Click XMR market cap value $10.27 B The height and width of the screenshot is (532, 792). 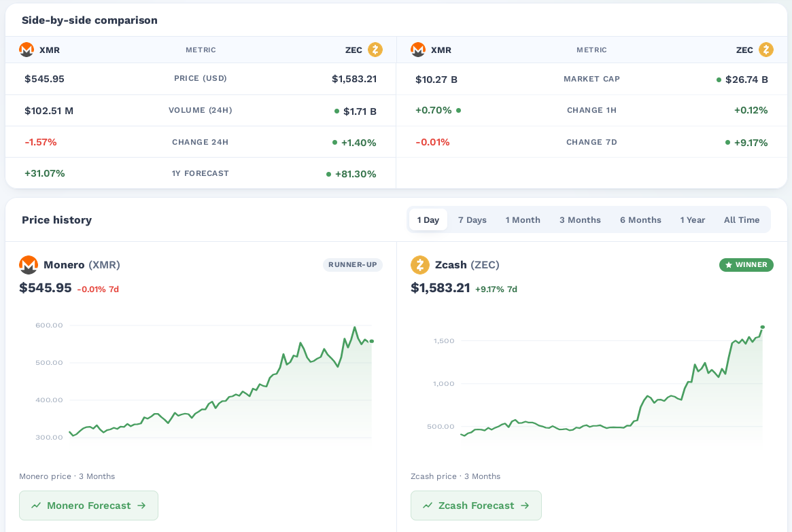[x=436, y=79]
